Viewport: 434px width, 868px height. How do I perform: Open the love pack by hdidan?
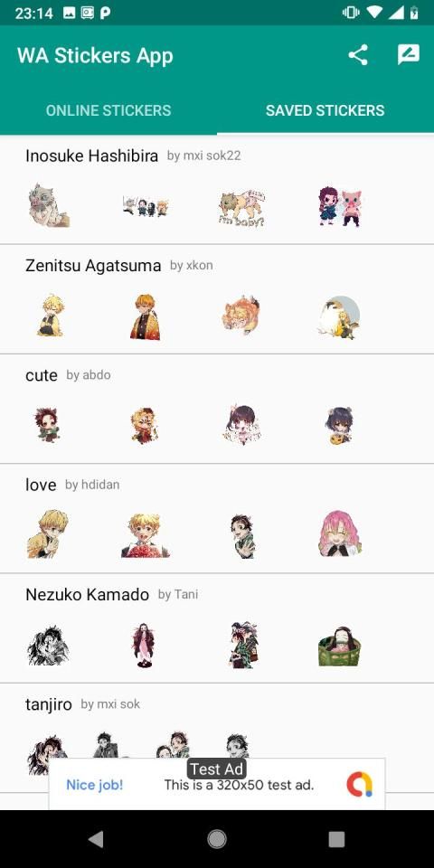click(217, 518)
